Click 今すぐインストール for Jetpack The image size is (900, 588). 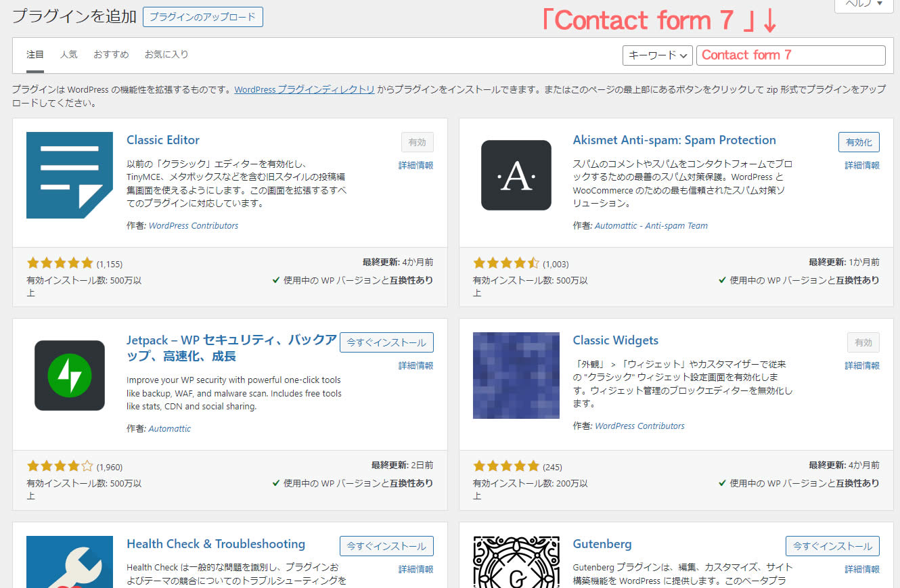pyautogui.click(x=386, y=342)
